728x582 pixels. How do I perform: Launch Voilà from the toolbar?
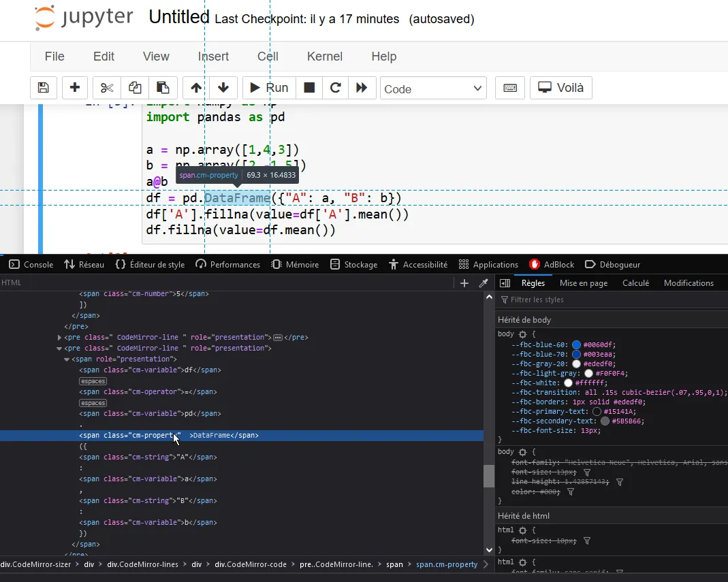click(561, 88)
